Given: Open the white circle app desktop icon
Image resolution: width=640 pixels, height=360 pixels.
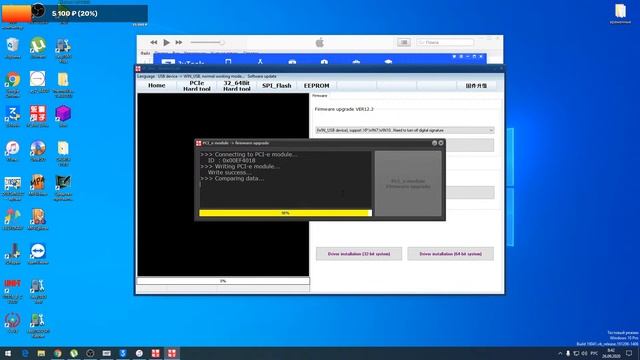Looking at the screenshot, I should (38, 82).
